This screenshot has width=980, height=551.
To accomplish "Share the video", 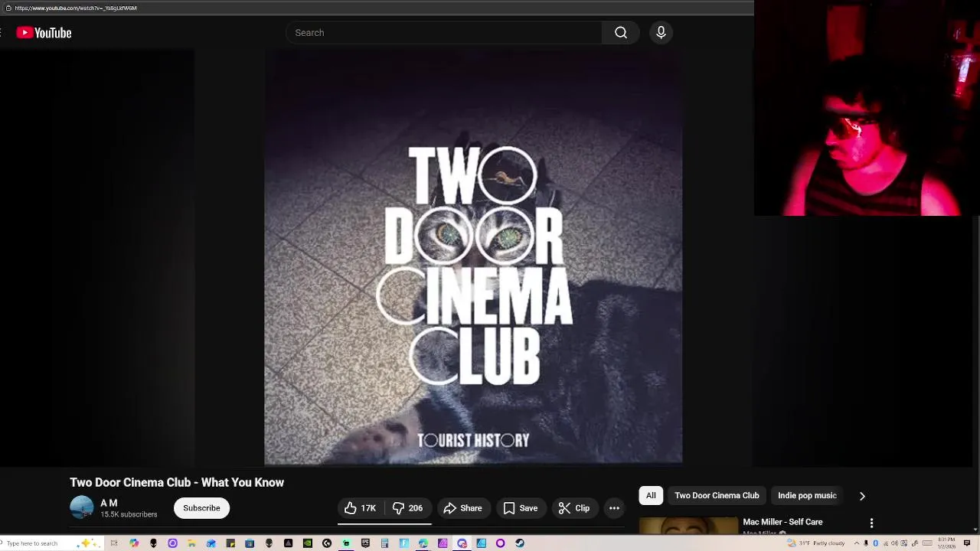I will pyautogui.click(x=463, y=508).
